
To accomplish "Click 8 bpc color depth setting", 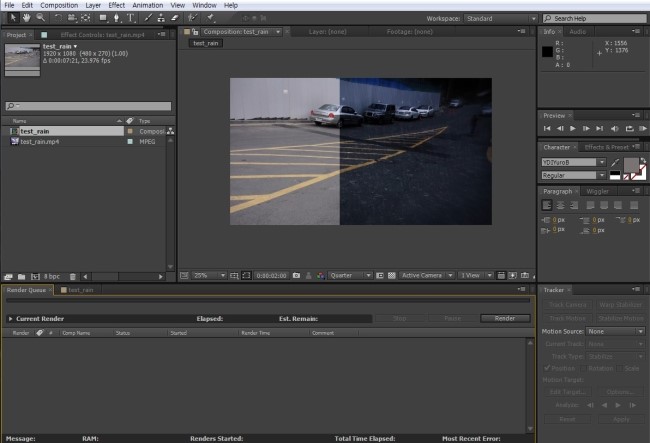I will point(52,276).
